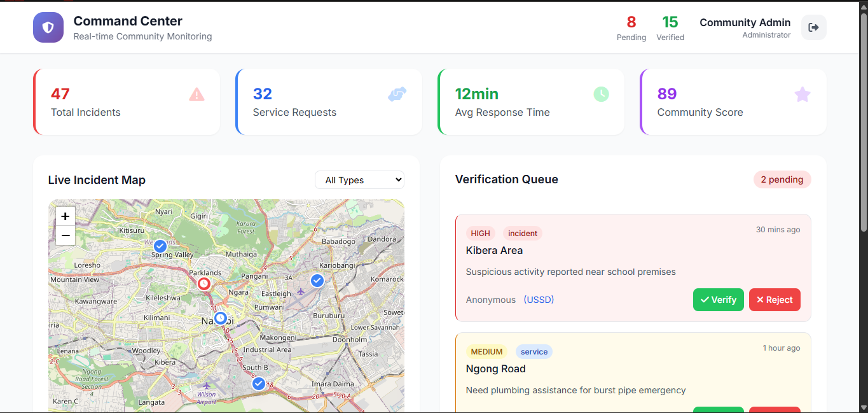The height and width of the screenshot is (413, 868).
Task: Zoom out on the Live Incident Map
Action: point(65,235)
